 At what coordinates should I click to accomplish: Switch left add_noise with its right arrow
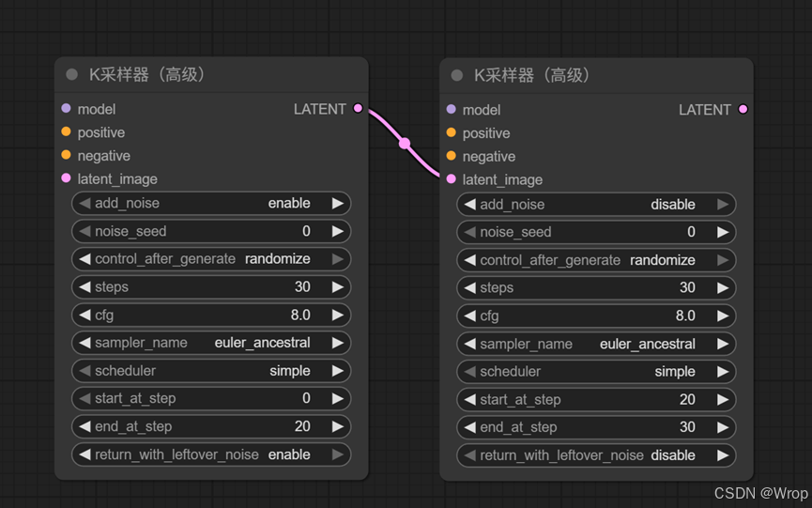pos(338,204)
